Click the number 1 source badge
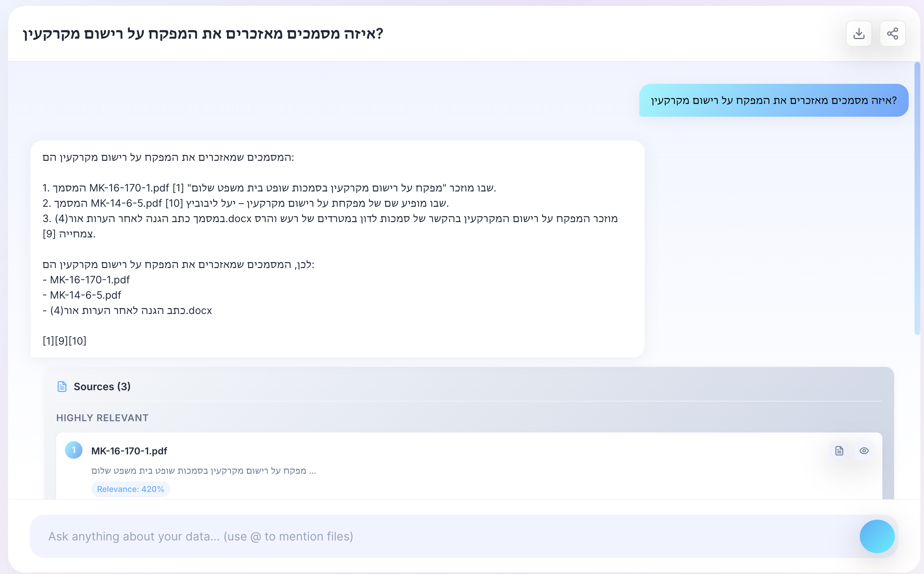The width and height of the screenshot is (924, 574). click(x=74, y=450)
